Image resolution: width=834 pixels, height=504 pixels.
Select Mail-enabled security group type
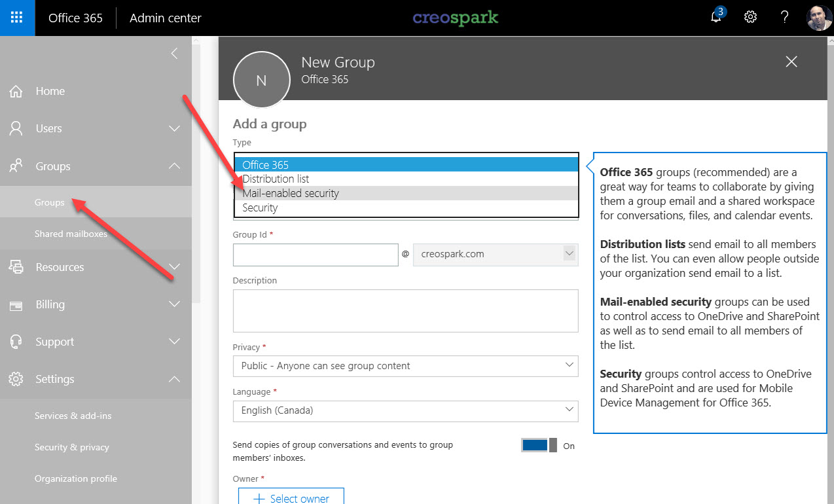pos(407,193)
